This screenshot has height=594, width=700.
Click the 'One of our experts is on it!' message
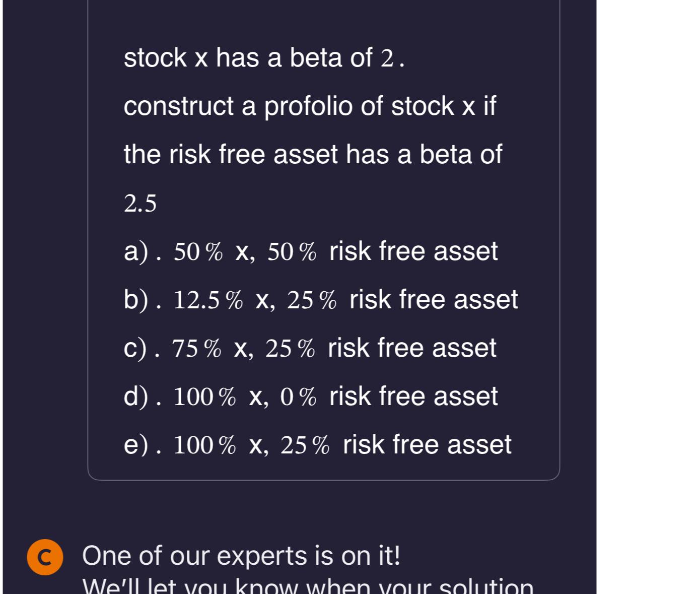click(x=241, y=556)
